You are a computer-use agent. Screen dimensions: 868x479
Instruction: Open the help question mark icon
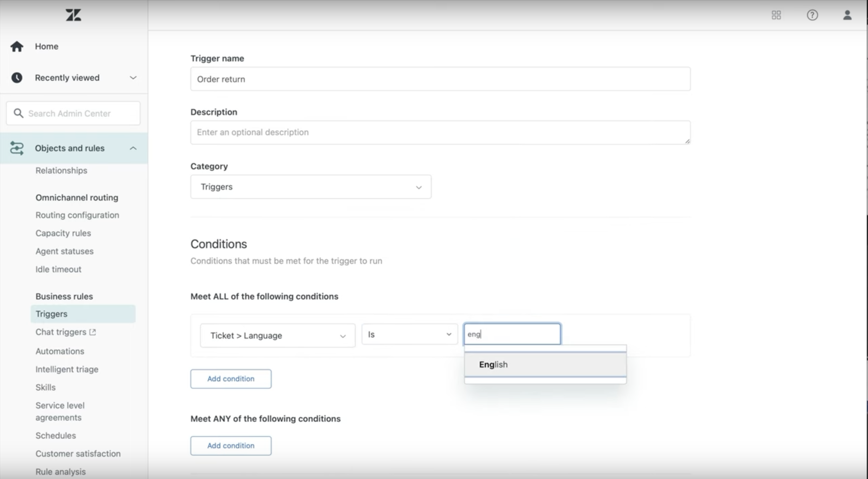812,15
